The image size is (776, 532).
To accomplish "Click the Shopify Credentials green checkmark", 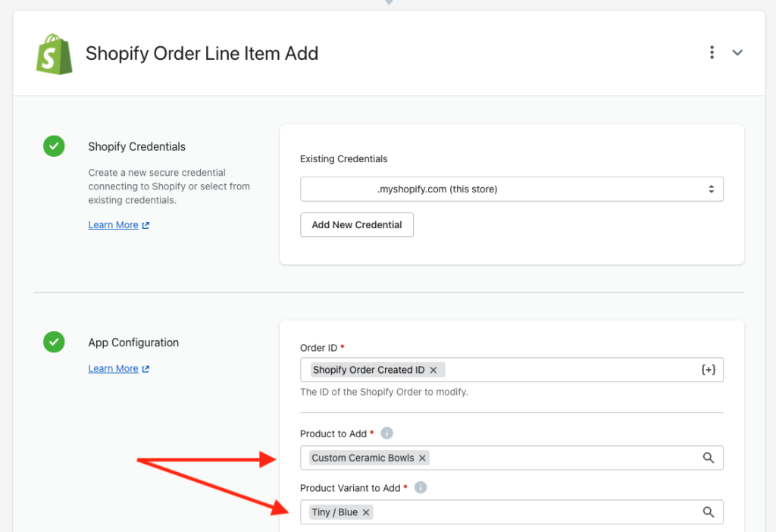I will tap(54, 146).
